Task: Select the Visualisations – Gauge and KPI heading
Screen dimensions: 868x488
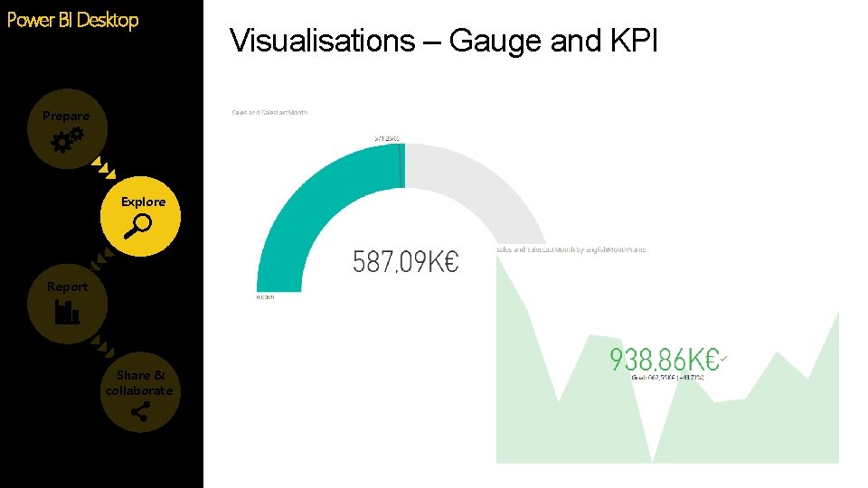Action: tap(443, 41)
